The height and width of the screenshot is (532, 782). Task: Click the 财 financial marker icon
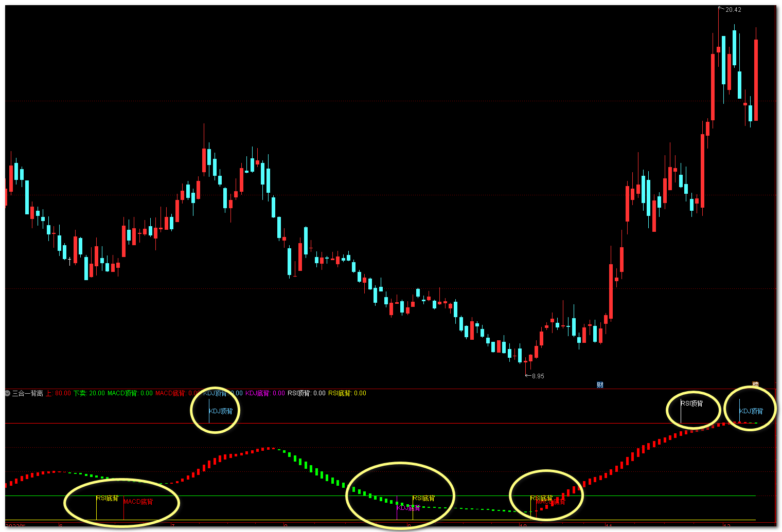point(600,384)
